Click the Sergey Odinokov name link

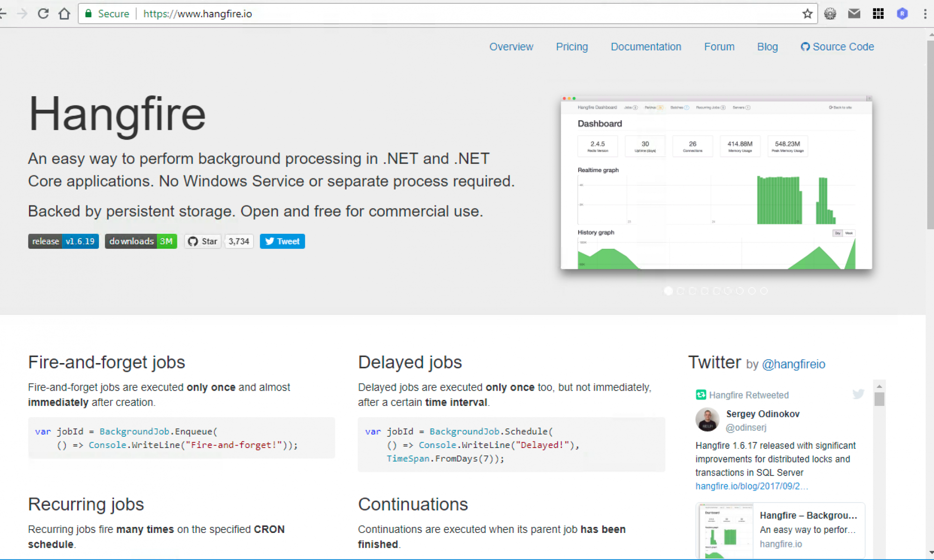[763, 414]
